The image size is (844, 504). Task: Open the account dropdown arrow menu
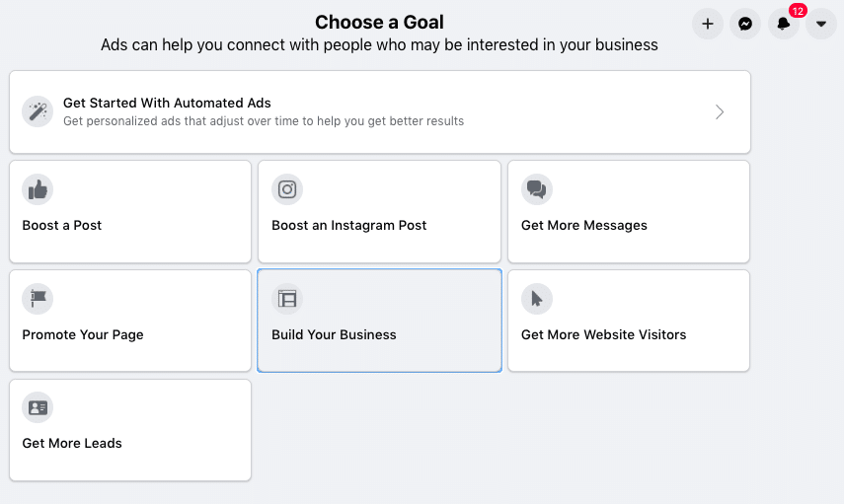[821, 24]
